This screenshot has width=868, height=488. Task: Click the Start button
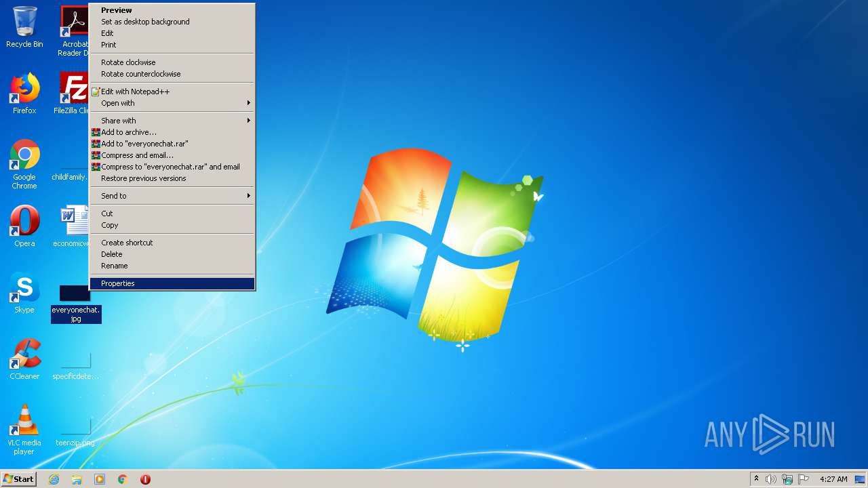tap(19, 479)
